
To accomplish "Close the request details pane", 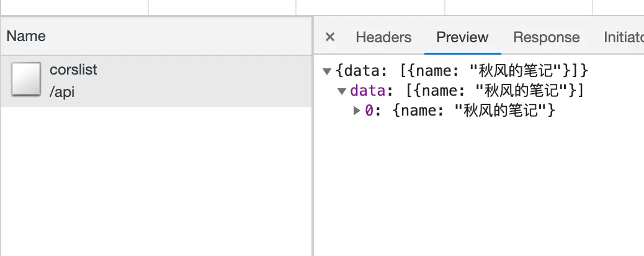I will [330, 37].
